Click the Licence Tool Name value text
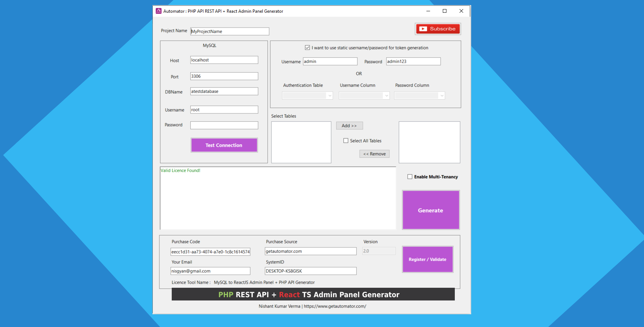 [264, 282]
